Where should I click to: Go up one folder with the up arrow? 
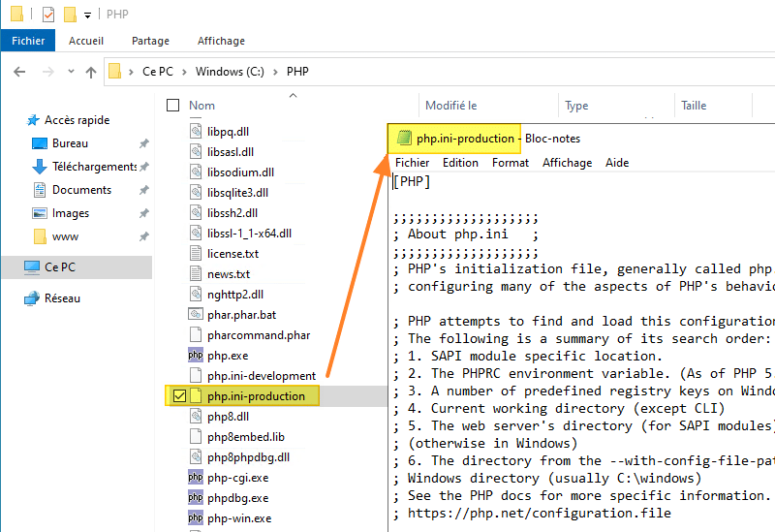91,72
